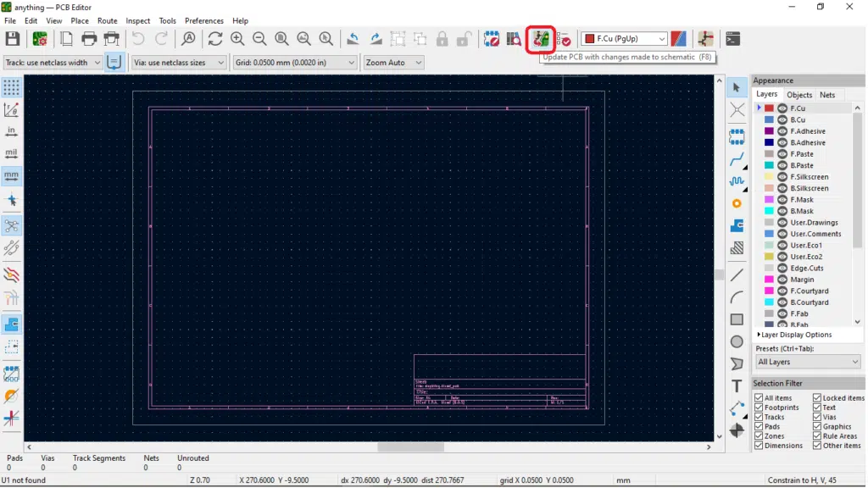This screenshot has width=868, height=488.
Task: Click horizontal scrollbar thumb of canvas
Action: [x=411, y=447]
